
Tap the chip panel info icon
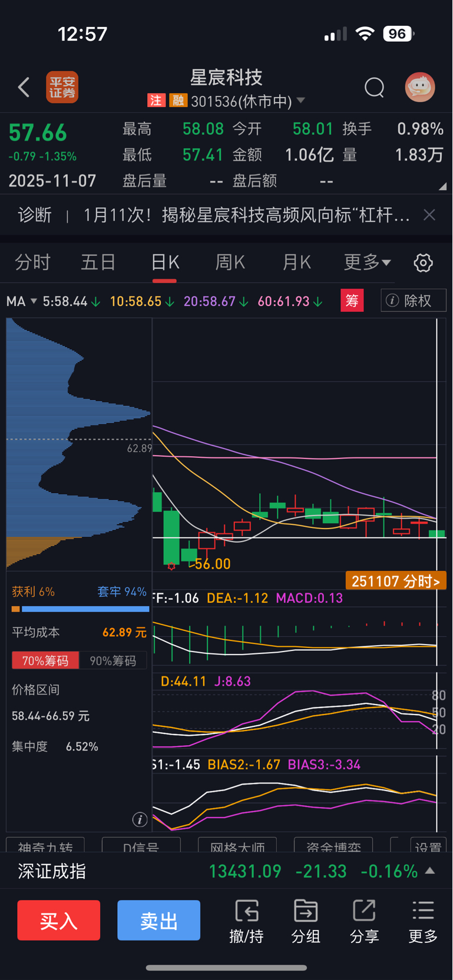tap(140, 819)
